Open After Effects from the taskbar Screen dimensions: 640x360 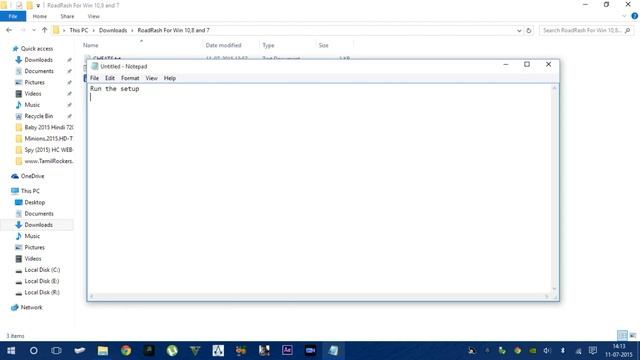(x=287, y=351)
